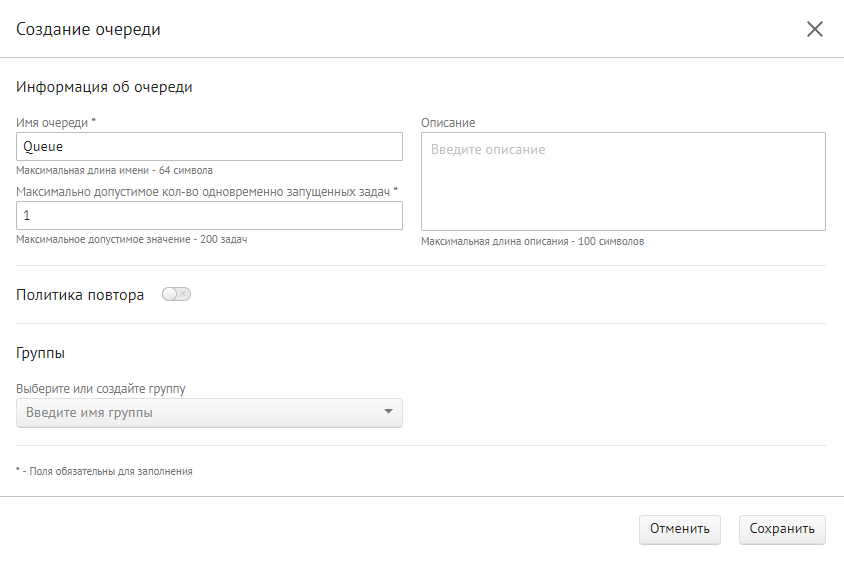Click the Группы section heading

click(x=41, y=353)
